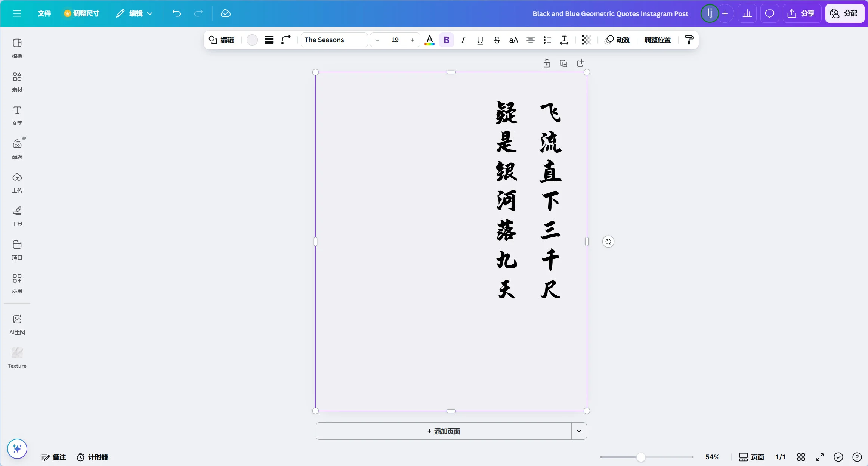Toggle 页面 pages view
The height and width of the screenshot is (466, 868).
point(751,457)
